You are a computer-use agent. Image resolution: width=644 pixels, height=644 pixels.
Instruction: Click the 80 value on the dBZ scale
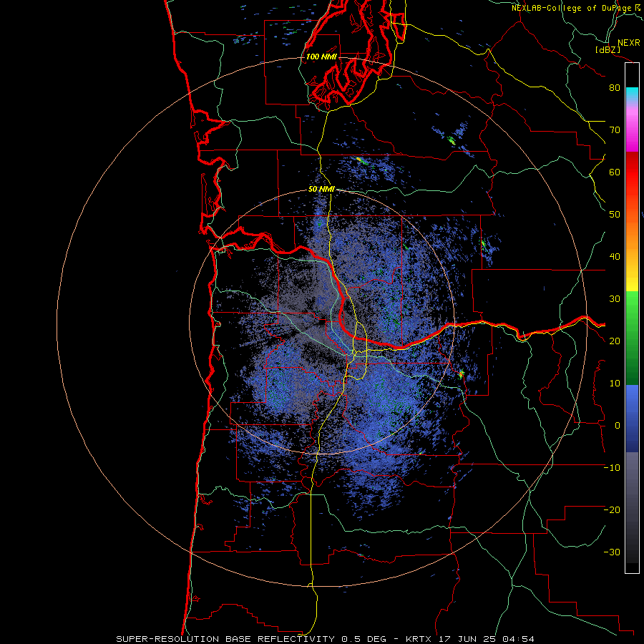click(x=615, y=88)
